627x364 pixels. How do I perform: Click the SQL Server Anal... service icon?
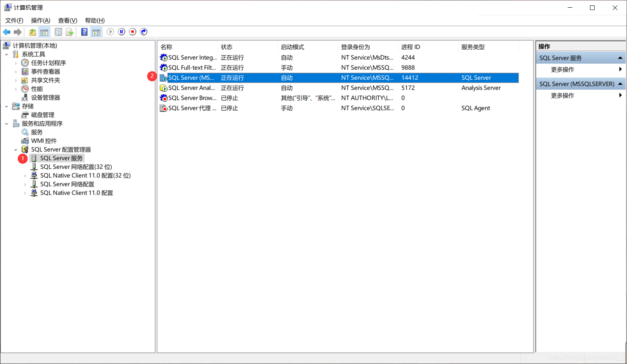click(x=163, y=88)
